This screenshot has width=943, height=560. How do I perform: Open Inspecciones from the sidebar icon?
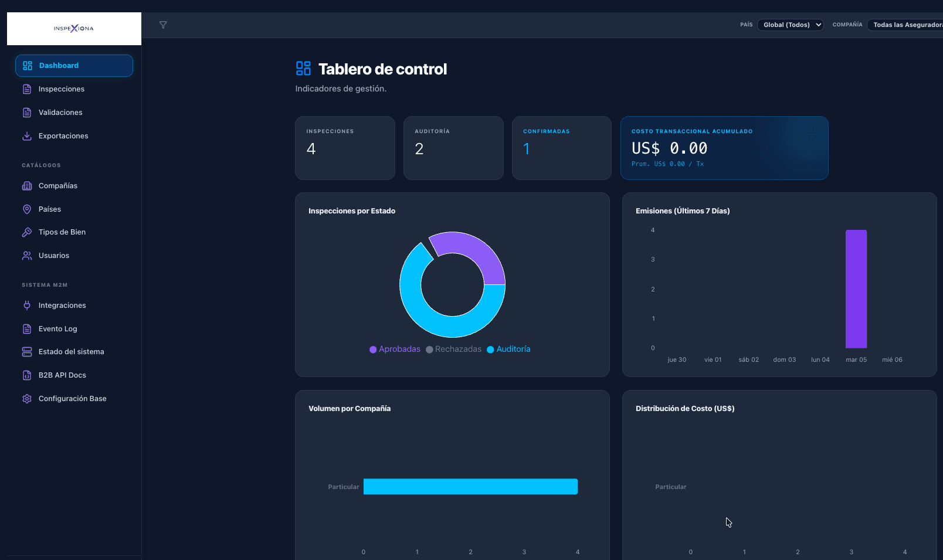click(27, 89)
